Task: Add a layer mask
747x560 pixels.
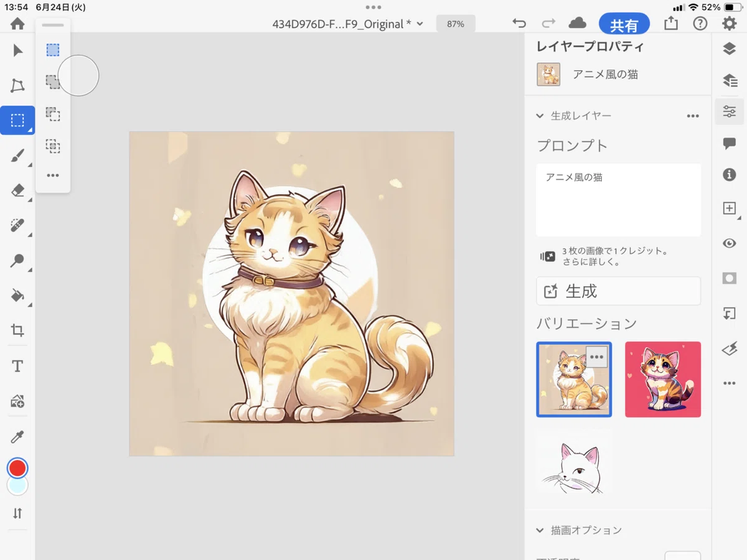Action: pyautogui.click(x=730, y=278)
